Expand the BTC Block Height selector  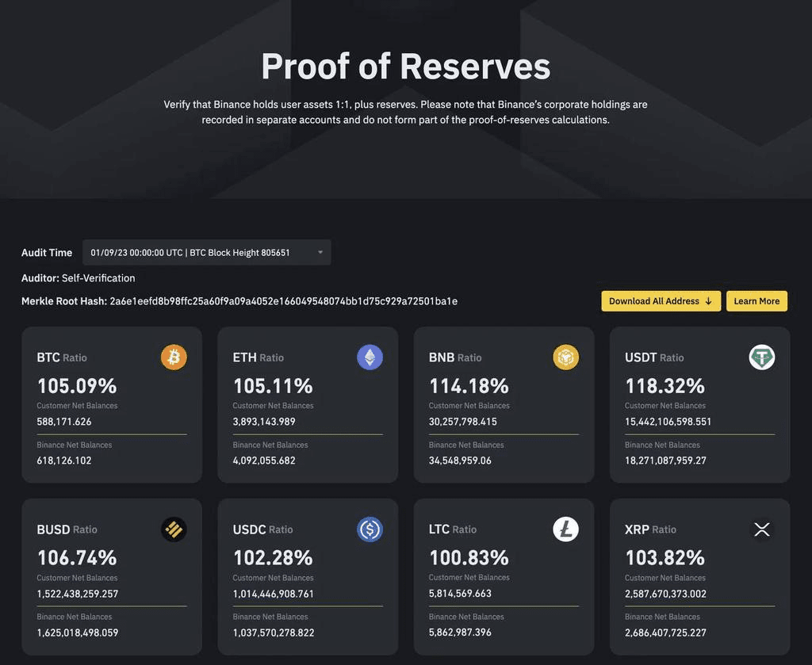pos(320,252)
